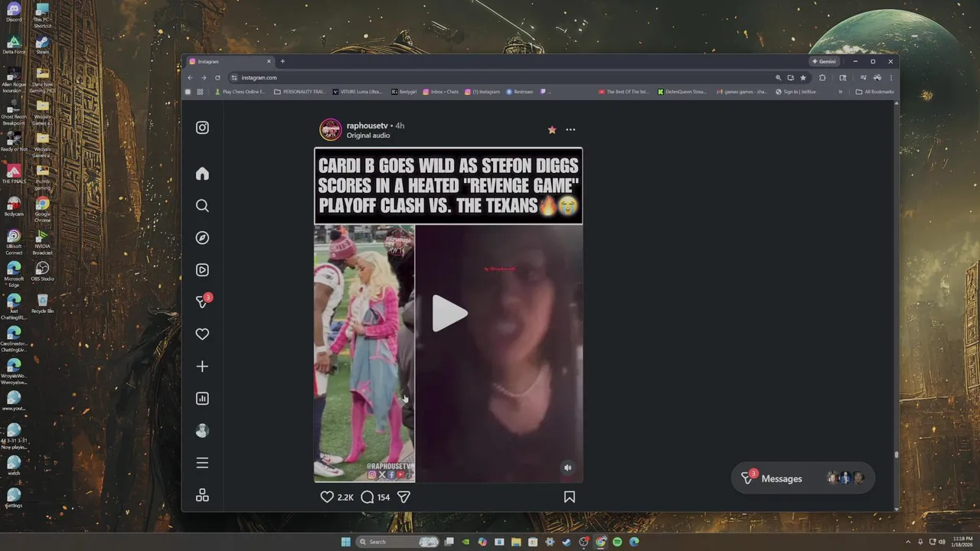Screen dimensions: 980x551
Task: Open the Play Chess Online bookmark
Action: coord(240,92)
